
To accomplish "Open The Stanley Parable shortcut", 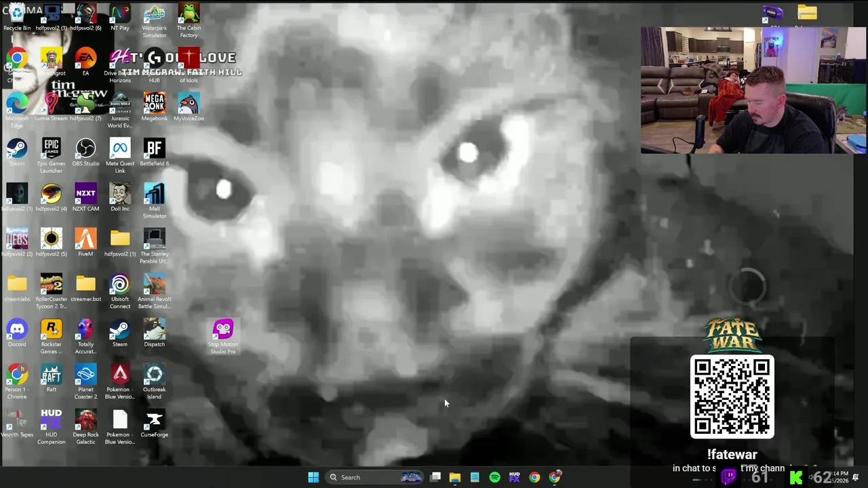I will coord(155,247).
